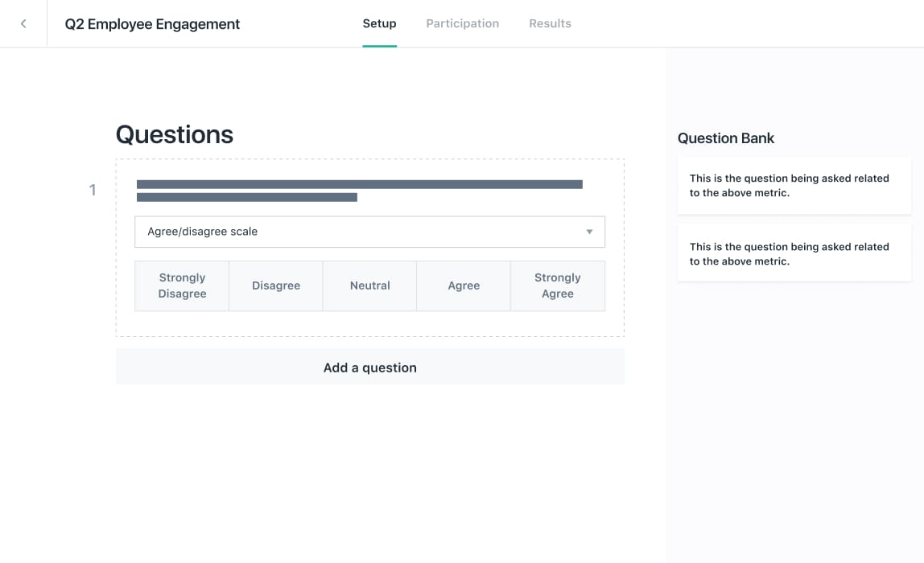Viewport: 924px width, 563px height.
Task: Select the Disagree option
Action: click(x=275, y=286)
